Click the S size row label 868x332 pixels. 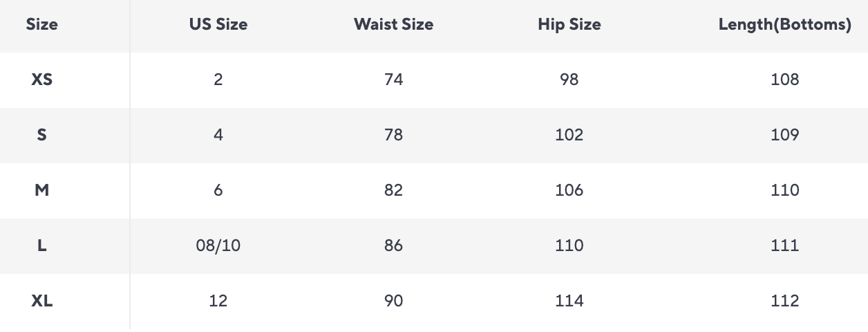(41, 135)
